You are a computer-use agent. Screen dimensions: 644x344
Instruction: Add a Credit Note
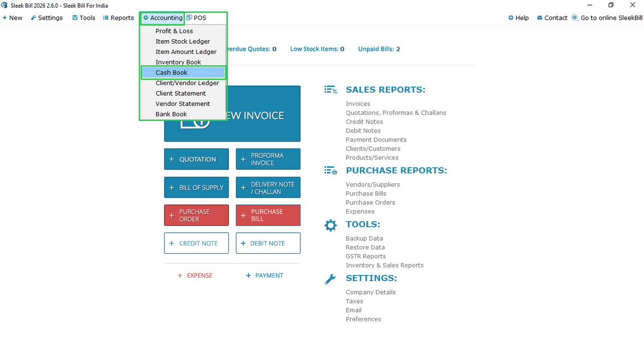pos(196,243)
